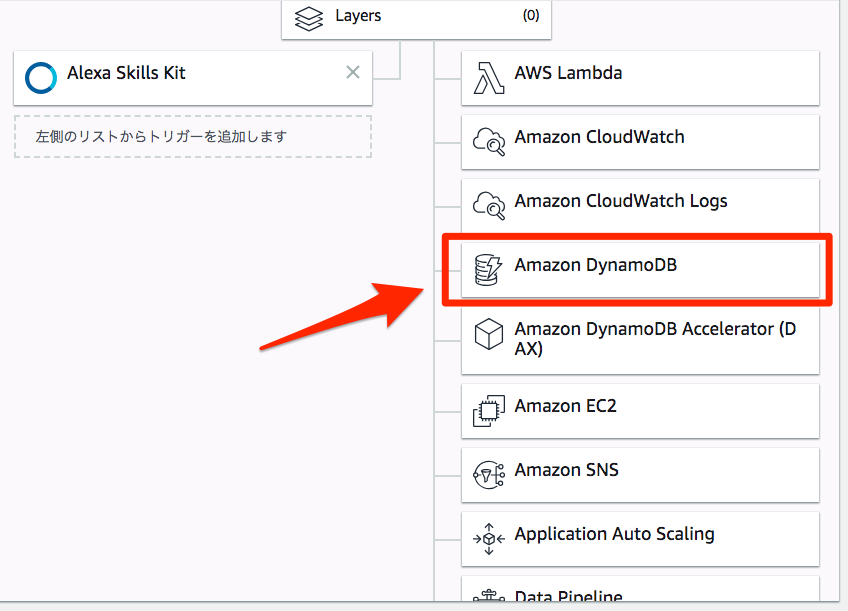This screenshot has width=848, height=611.
Task: Click the Application Auto Scaling icon
Action: (489, 538)
